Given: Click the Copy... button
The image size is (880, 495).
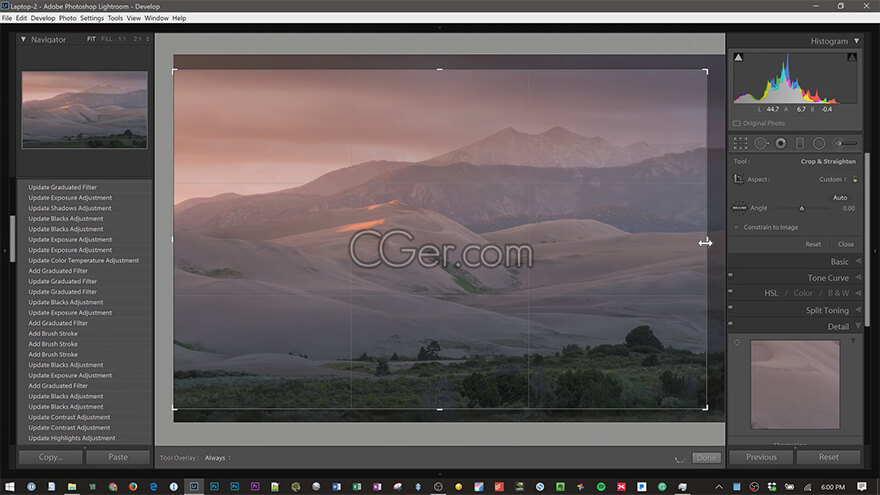Looking at the screenshot, I should point(51,457).
